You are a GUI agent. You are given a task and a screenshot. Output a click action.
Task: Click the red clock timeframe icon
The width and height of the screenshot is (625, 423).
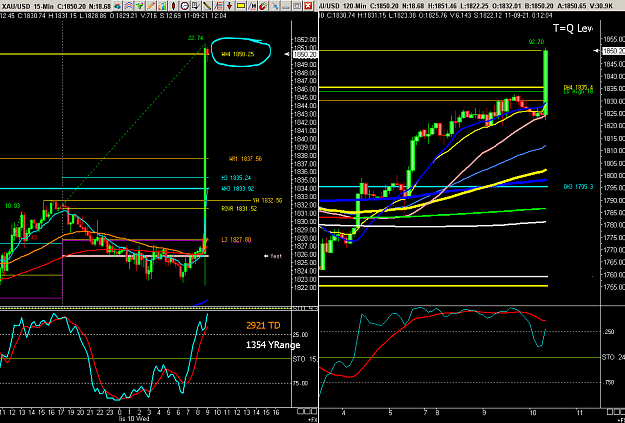[185, 6]
